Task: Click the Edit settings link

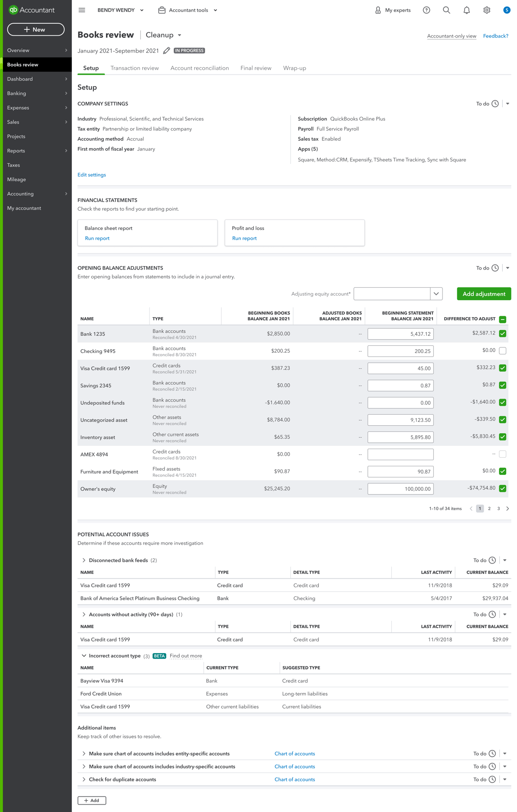Action: 92,175
